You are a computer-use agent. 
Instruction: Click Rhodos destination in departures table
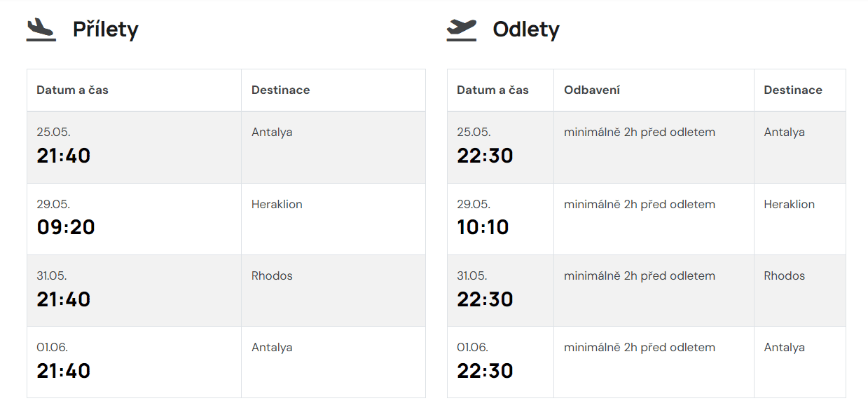pyautogui.click(x=784, y=276)
